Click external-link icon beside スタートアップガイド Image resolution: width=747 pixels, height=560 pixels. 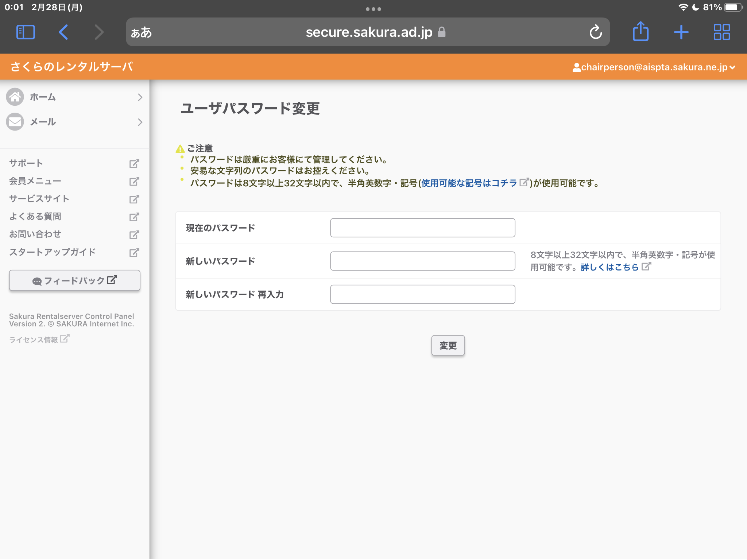pyautogui.click(x=134, y=252)
